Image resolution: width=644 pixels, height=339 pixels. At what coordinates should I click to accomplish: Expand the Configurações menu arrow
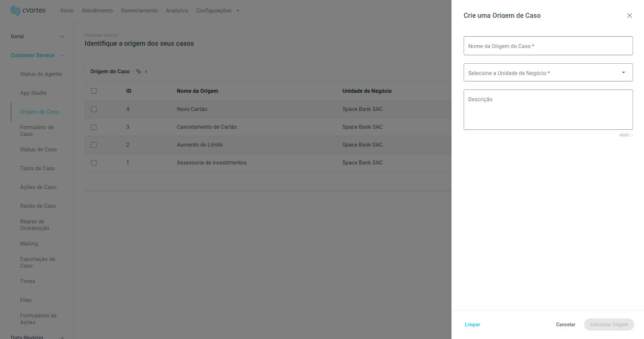coord(237,11)
